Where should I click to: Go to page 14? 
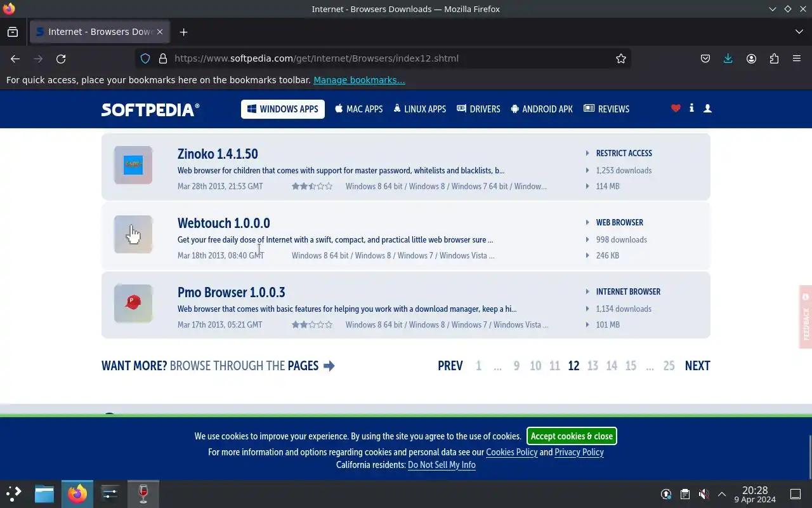tap(612, 366)
